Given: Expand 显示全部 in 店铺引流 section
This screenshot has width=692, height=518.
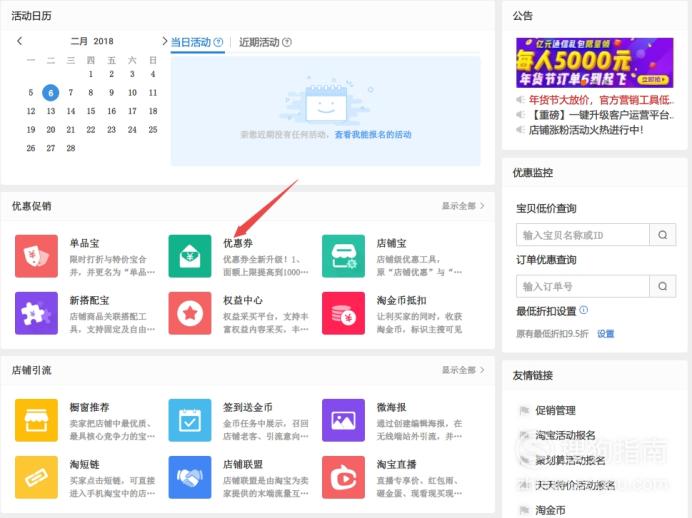Looking at the screenshot, I should 463,370.
